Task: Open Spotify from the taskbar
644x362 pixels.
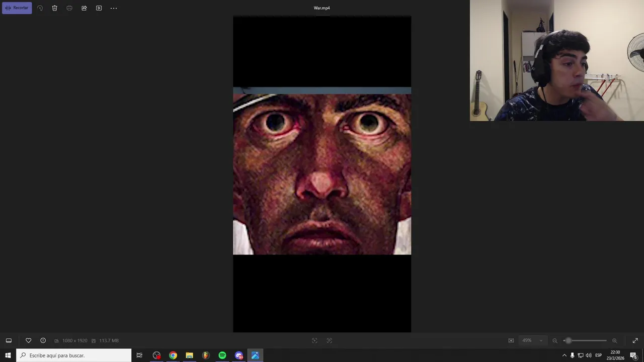Action: [222, 355]
